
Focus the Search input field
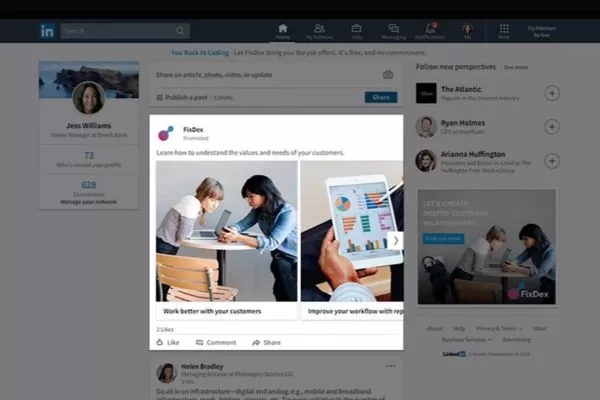(x=125, y=31)
